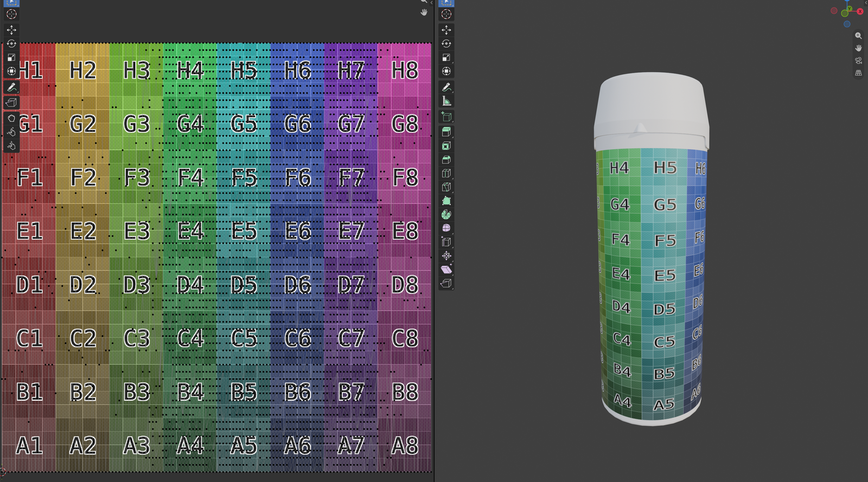
Task: Select the UV Pinch sculpt tool
Action: pos(11,145)
